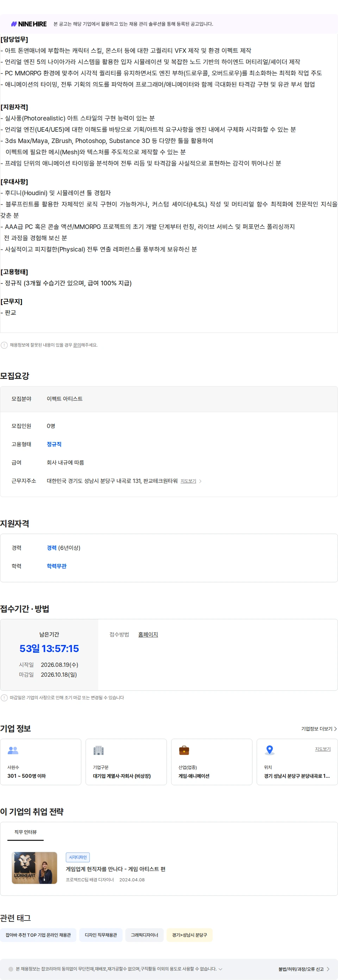338x980 pixels.
Task: Click the 경기>성남시 분당구 tag
Action: tap(189, 935)
